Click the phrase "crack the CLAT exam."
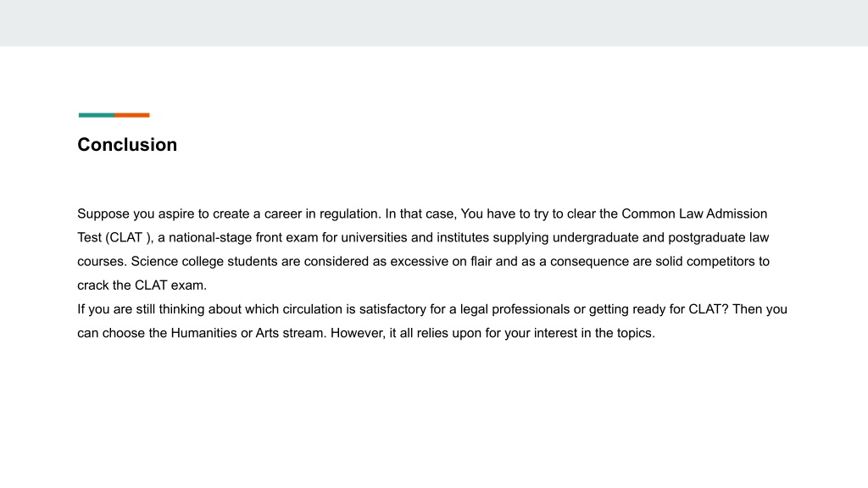868x488 pixels. (142, 286)
